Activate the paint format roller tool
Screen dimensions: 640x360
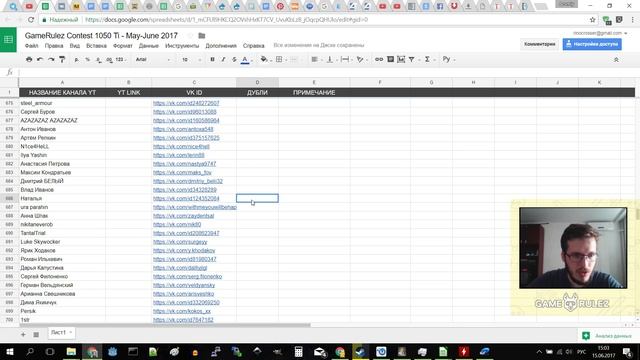(62, 60)
